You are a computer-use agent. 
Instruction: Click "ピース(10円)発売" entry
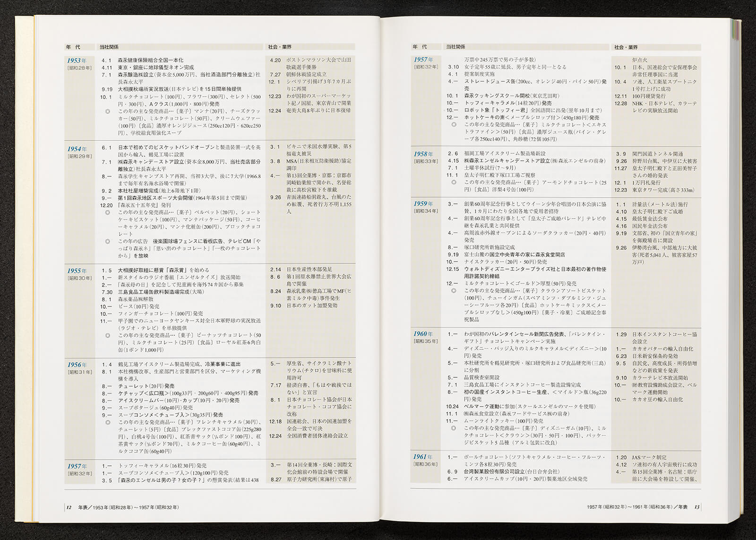coord(138,306)
